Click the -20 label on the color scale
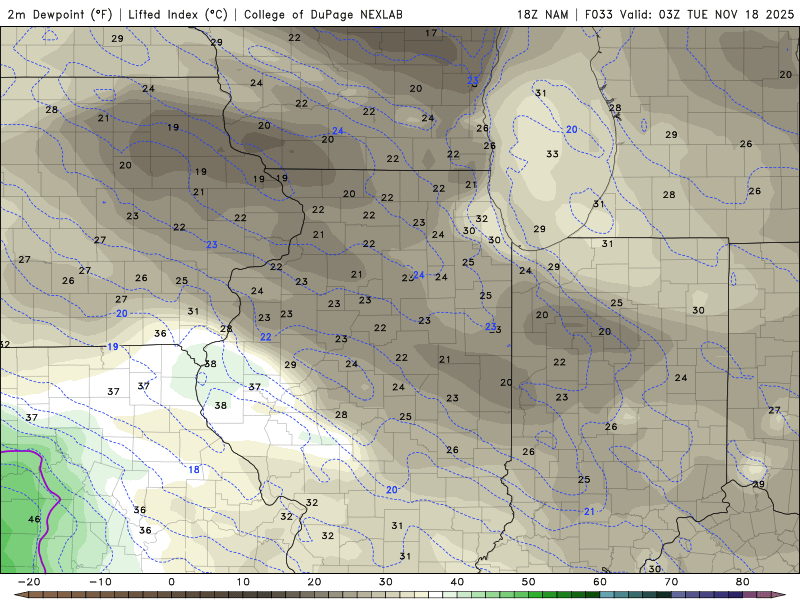The height and width of the screenshot is (600, 800). coord(29,582)
